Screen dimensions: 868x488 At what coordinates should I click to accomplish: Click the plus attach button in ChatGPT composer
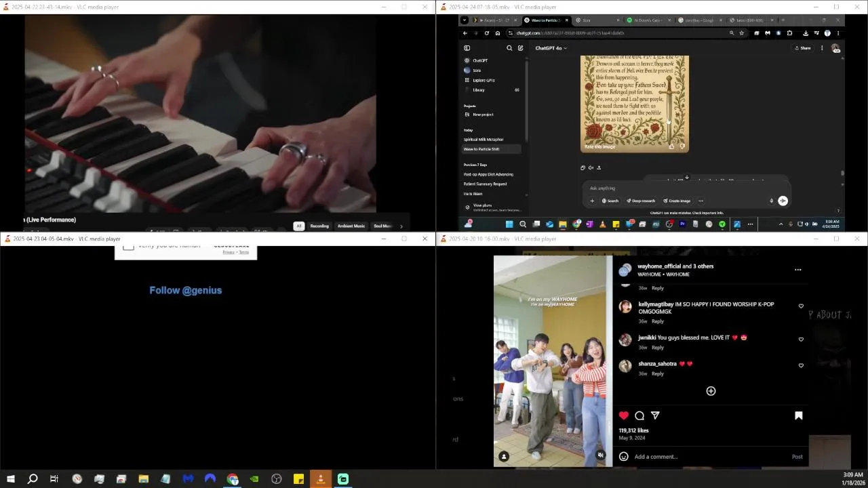click(x=592, y=201)
